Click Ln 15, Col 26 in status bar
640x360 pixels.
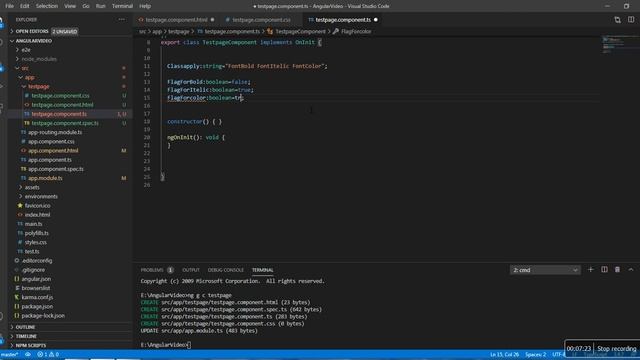504,354
